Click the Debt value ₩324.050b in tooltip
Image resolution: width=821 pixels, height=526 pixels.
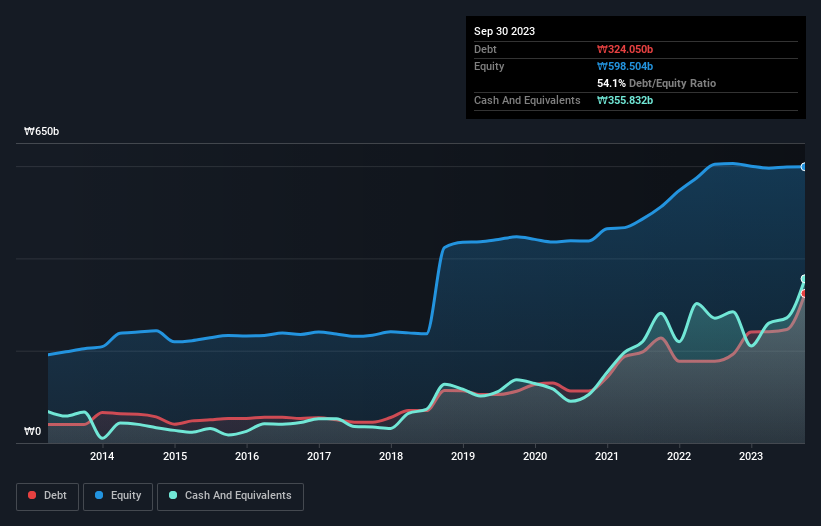[625, 49]
